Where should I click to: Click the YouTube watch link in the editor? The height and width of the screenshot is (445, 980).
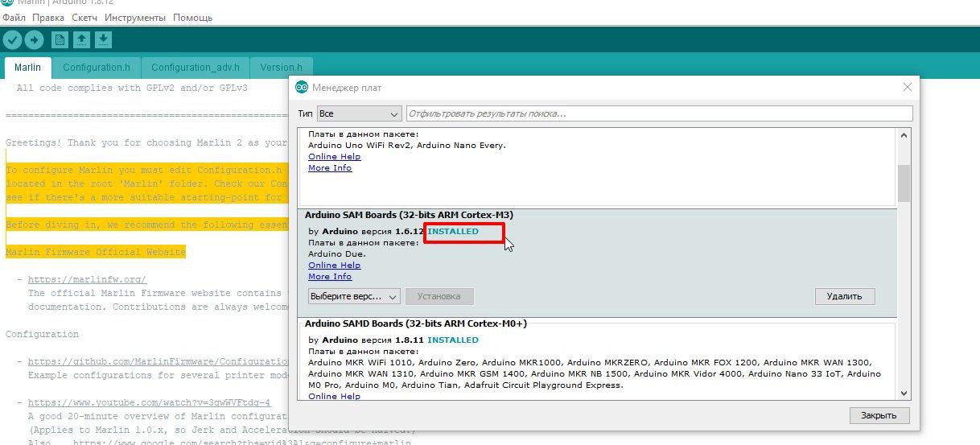[150, 402]
